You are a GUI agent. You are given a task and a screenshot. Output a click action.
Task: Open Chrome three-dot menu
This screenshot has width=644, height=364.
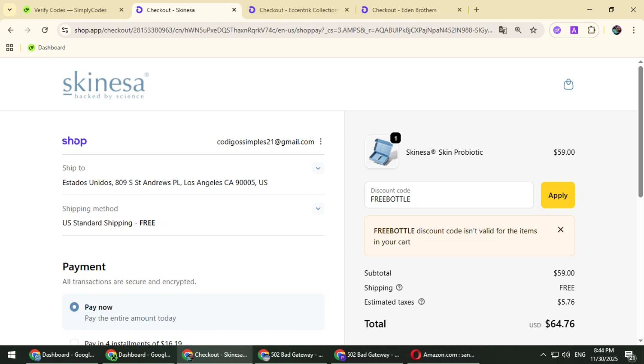[634, 30]
